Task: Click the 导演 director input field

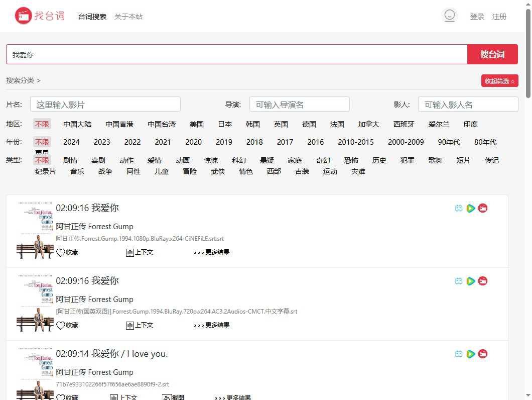Action: click(x=299, y=104)
